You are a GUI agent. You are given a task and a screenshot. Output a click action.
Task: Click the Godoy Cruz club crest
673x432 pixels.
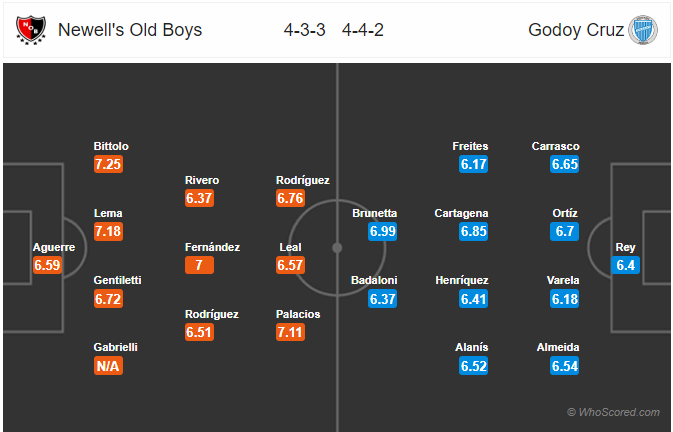click(643, 30)
